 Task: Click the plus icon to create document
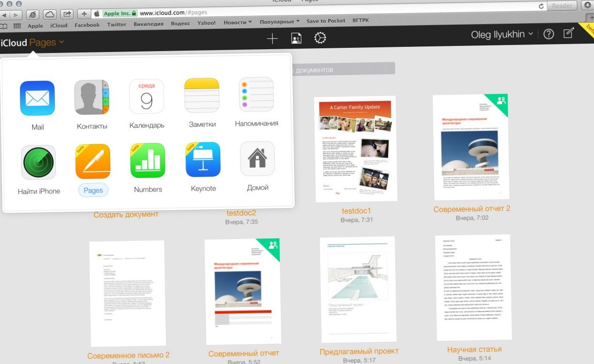click(272, 38)
